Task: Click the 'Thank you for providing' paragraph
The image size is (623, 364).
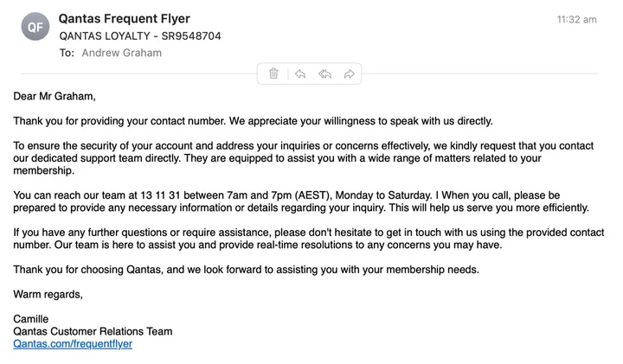Action: [253, 121]
